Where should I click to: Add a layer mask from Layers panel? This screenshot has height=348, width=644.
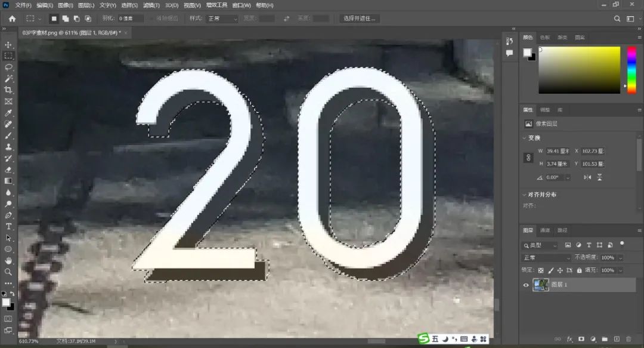pyautogui.click(x=581, y=339)
